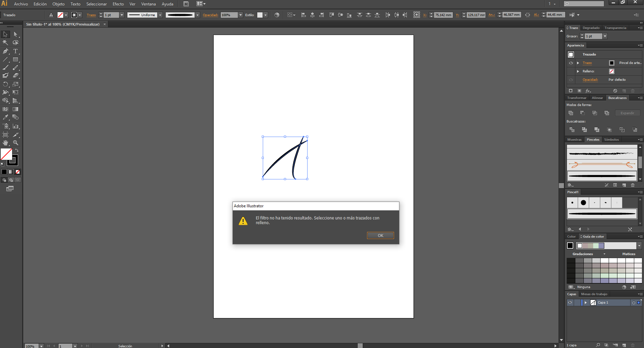Click the Capa 1 target circle

pyautogui.click(x=634, y=303)
